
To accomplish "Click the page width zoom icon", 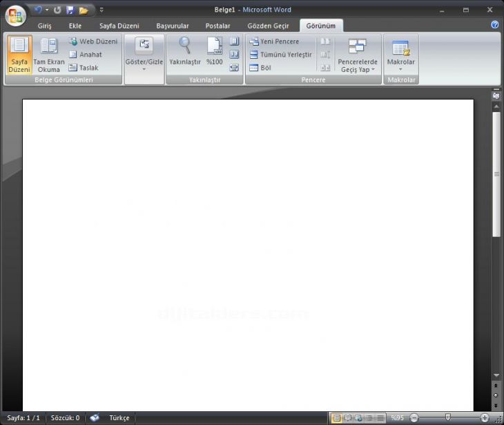I will point(234,68).
